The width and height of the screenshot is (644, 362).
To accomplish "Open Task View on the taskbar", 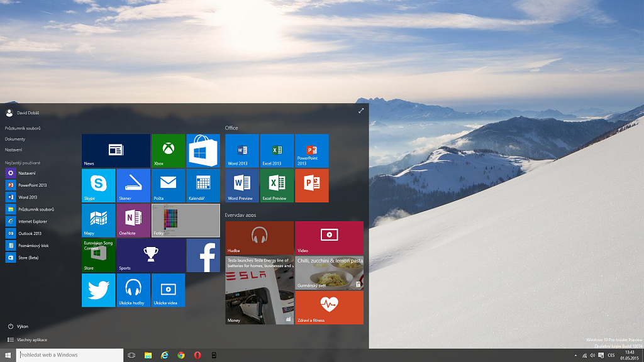I will click(x=131, y=356).
